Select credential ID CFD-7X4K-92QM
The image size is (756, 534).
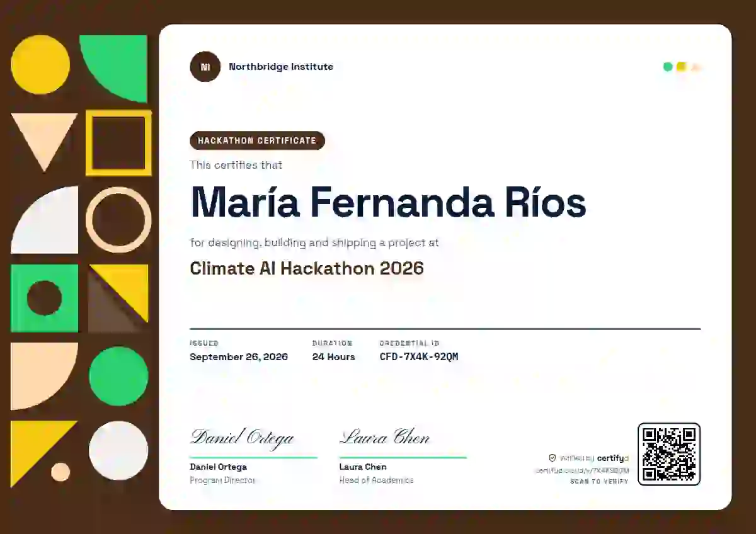419,356
